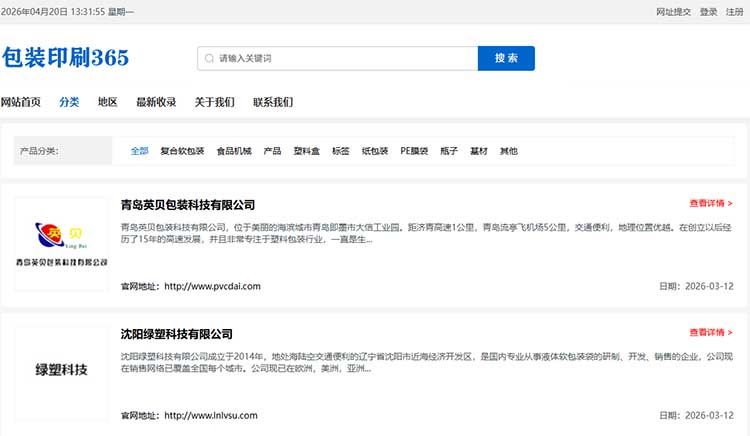
Task: Open the 沈阳绿塑科技有限公司 title link
Action: click(176, 334)
